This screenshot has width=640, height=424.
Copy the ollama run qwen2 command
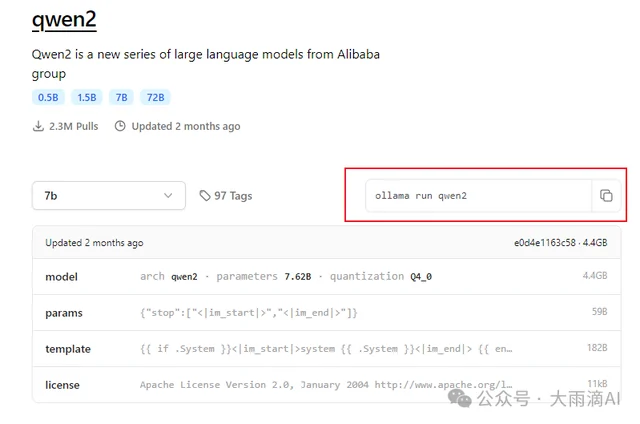(x=606, y=196)
